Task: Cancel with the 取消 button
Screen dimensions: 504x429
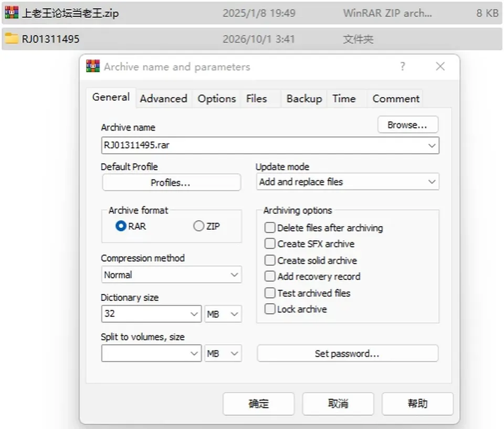Action: click(x=338, y=404)
